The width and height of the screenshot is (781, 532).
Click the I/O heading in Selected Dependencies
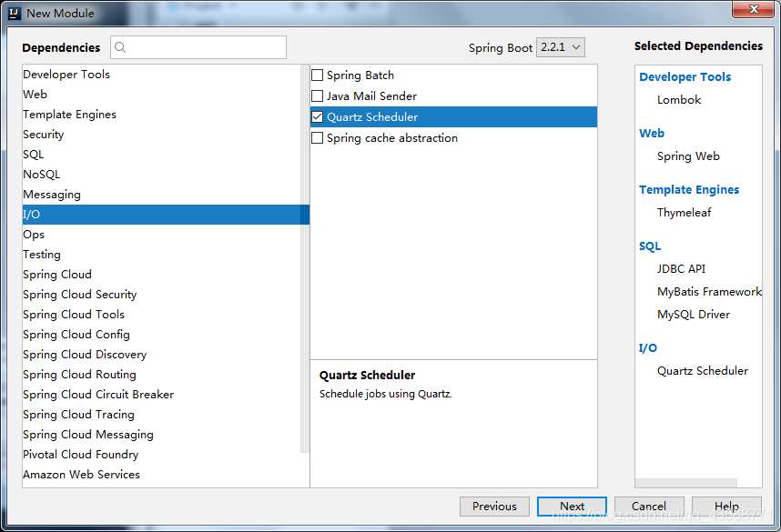[x=648, y=348]
